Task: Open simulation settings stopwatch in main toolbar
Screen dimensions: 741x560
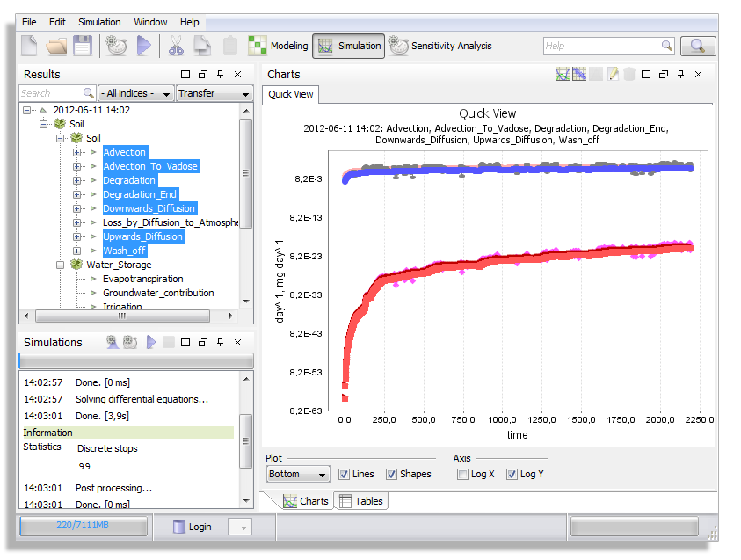Action: (116, 46)
